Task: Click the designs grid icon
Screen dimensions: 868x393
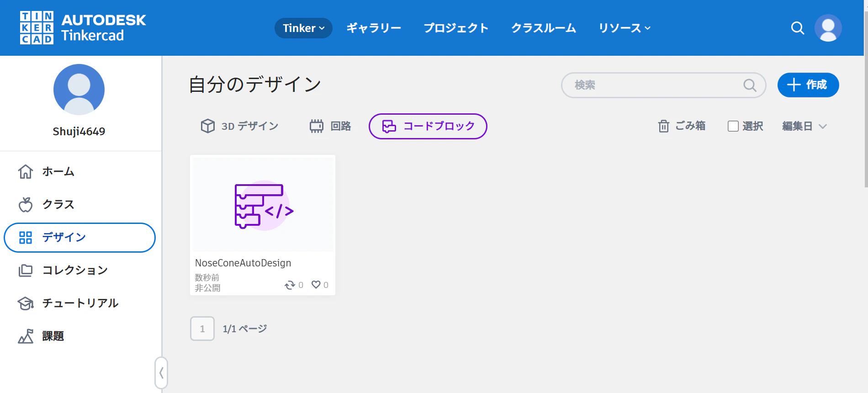Action: click(x=26, y=237)
